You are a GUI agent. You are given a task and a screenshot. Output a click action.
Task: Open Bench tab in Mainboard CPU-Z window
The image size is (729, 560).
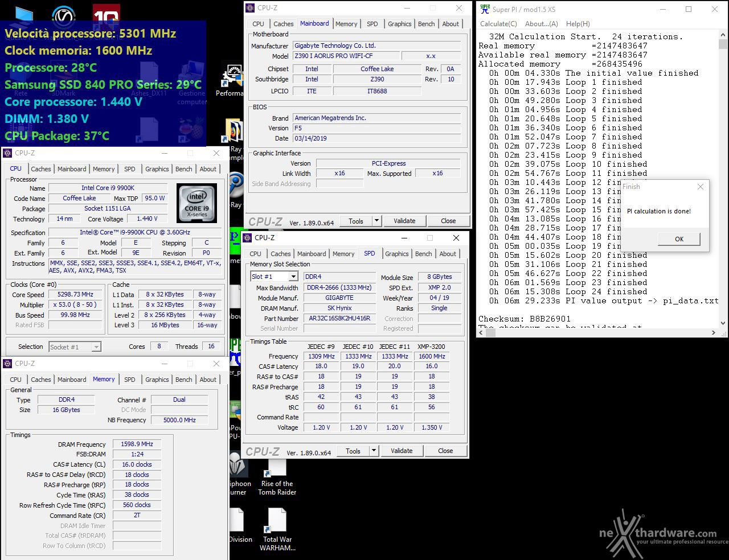click(x=426, y=24)
